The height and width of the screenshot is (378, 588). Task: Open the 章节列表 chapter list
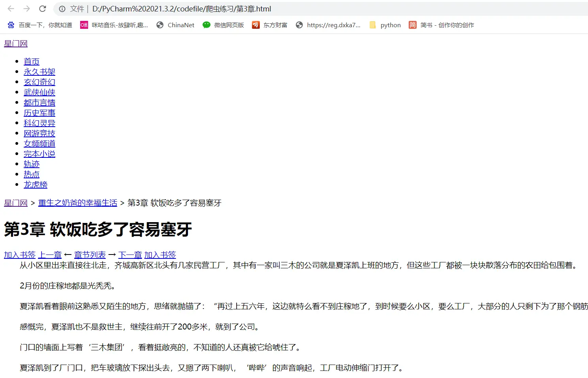tap(90, 255)
